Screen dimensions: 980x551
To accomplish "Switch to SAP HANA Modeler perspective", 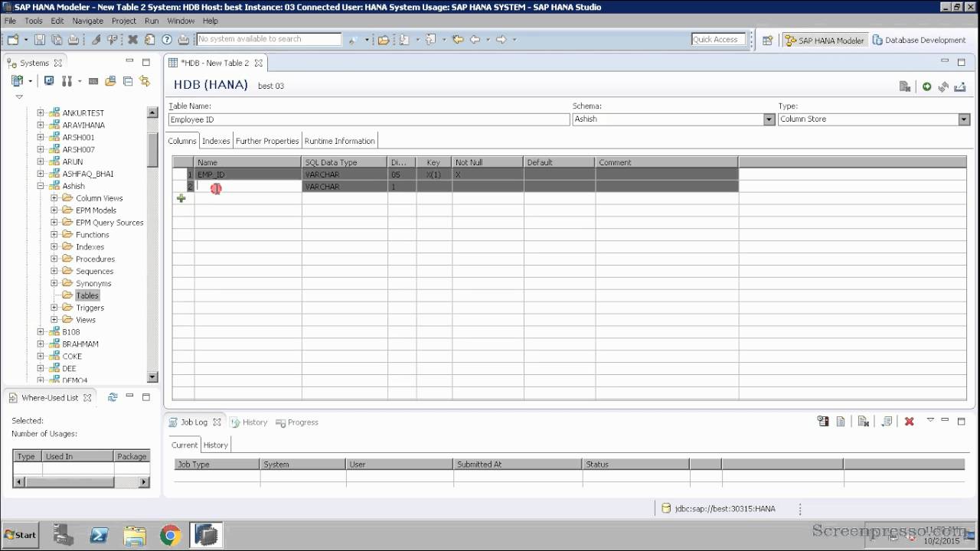I will pos(824,41).
